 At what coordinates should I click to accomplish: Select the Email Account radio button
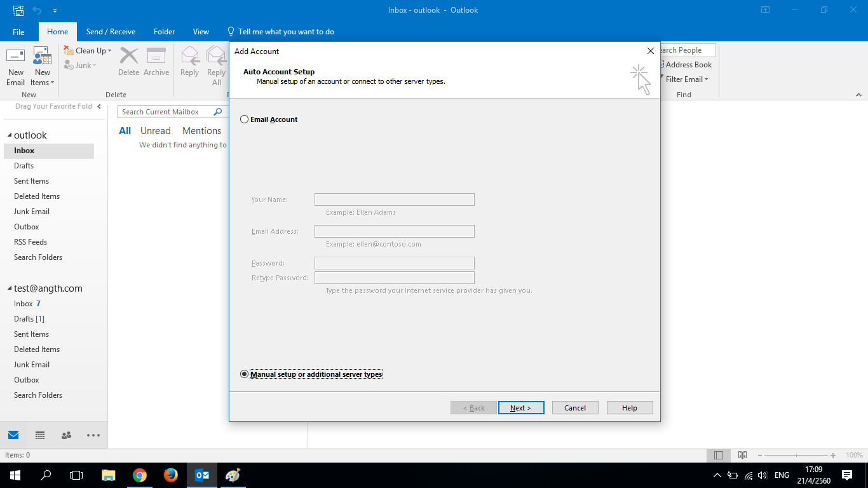pyautogui.click(x=245, y=119)
